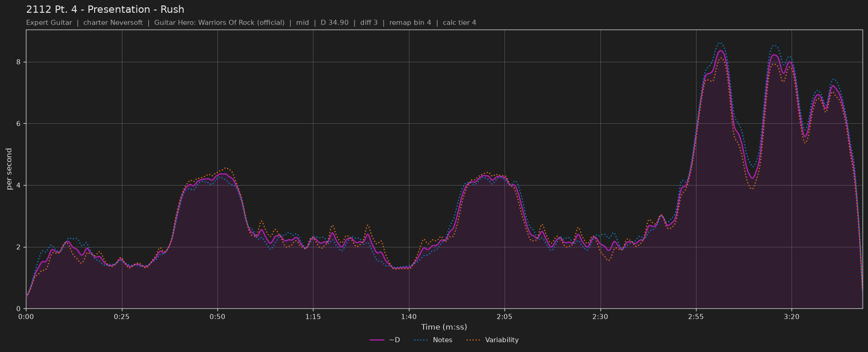
Task: Click the x-axis tick label "1:15"
Action: (x=313, y=317)
